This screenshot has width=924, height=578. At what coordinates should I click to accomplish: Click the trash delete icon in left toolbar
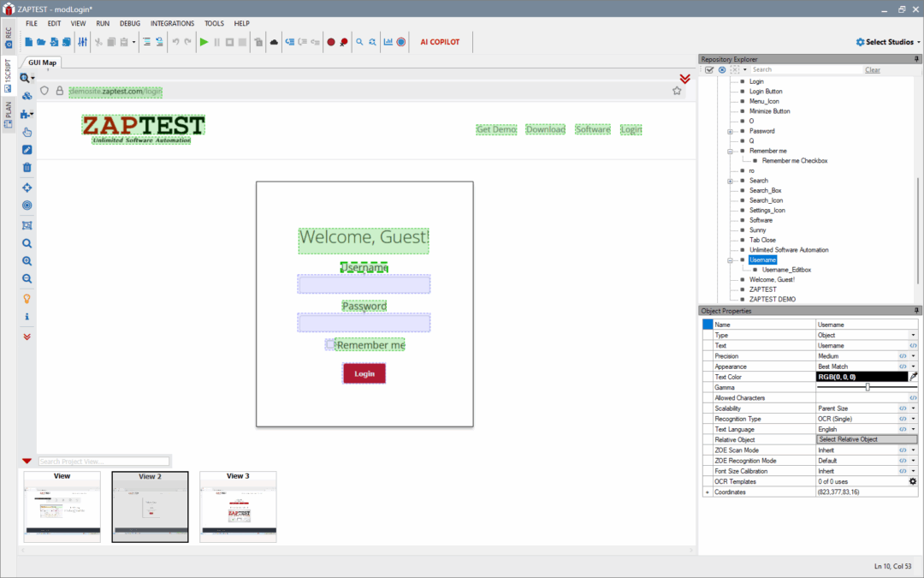click(x=27, y=168)
